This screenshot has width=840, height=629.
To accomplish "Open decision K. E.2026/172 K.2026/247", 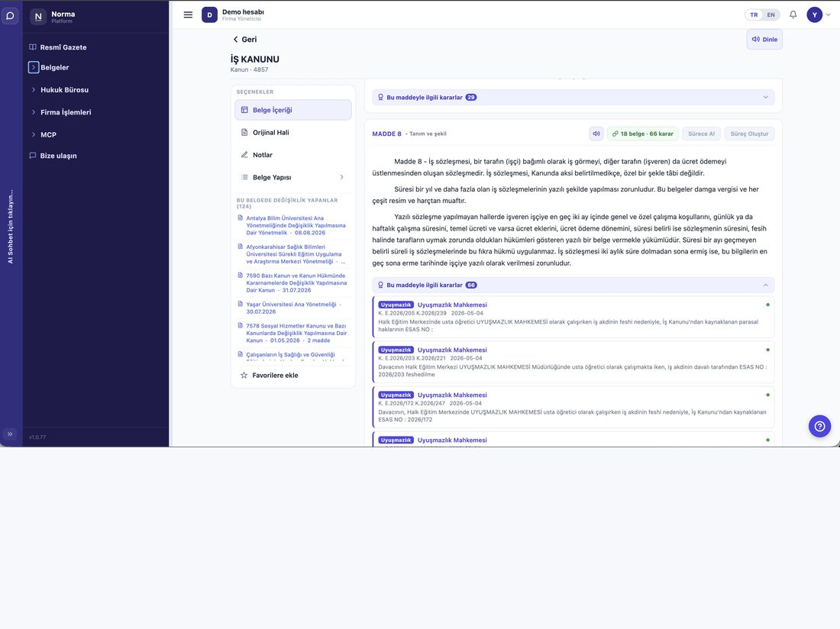I will [x=573, y=407].
